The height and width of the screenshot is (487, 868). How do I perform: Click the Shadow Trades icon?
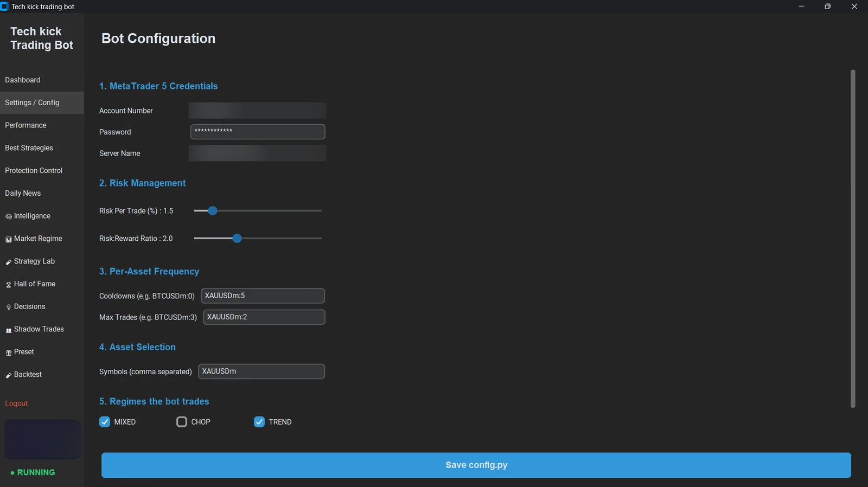tap(9, 330)
